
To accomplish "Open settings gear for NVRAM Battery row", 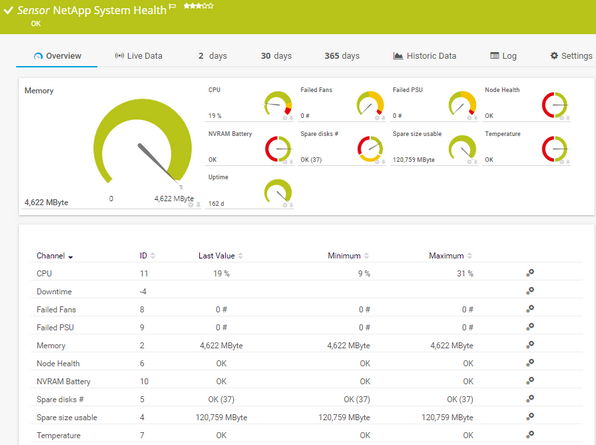I will pyautogui.click(x=530, y=380).
